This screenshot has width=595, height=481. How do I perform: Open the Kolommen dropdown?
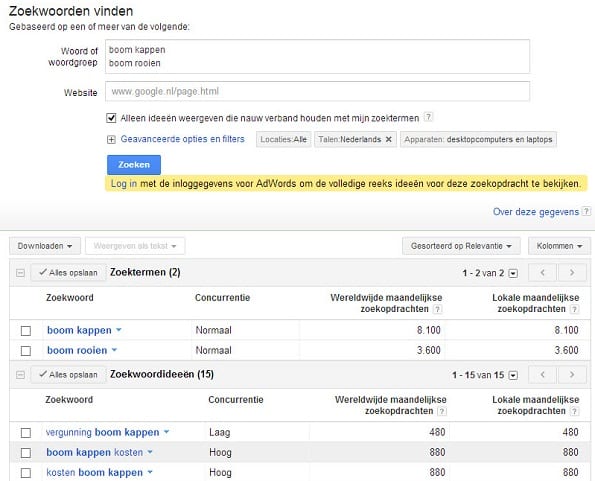pyautogui.click(x=559, y=246)
